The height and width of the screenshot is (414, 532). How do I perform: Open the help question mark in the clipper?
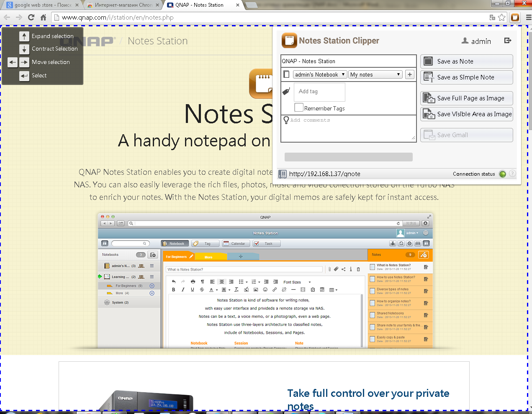[512, 174]
